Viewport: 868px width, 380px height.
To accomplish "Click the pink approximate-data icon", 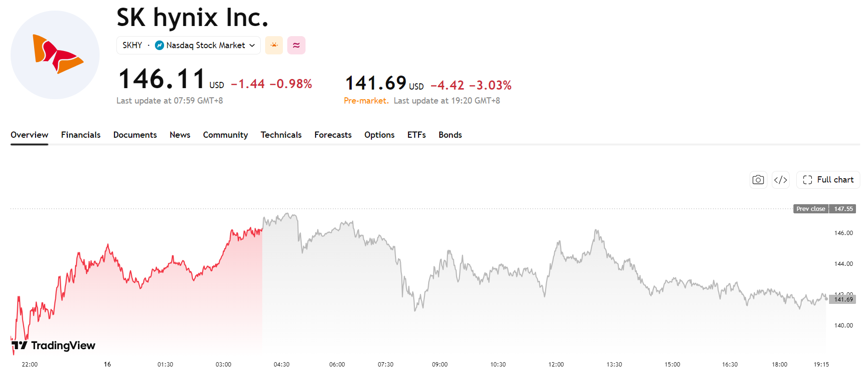I will point(296,45).
